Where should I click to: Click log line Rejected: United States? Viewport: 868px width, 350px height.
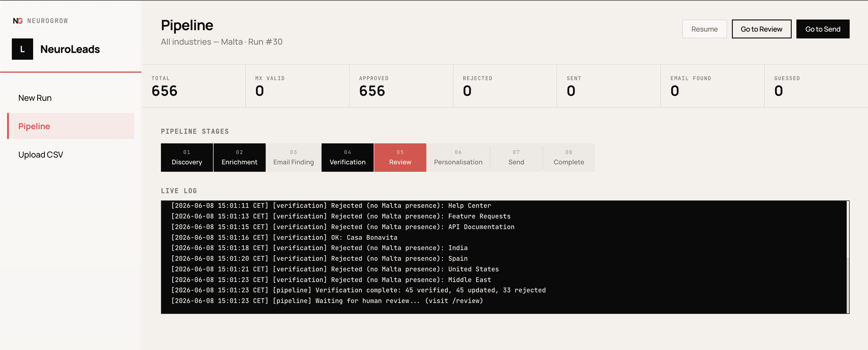[x=335, y=269]
